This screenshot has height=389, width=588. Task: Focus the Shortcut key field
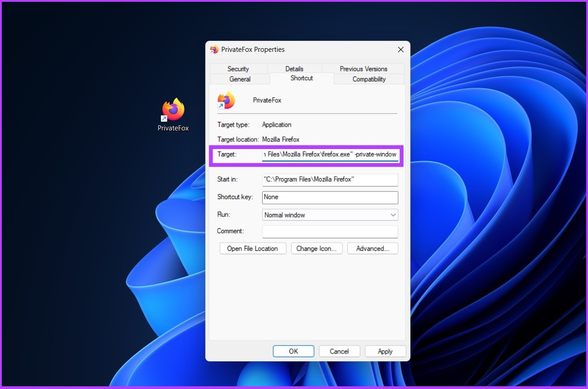tap(330, 197)
